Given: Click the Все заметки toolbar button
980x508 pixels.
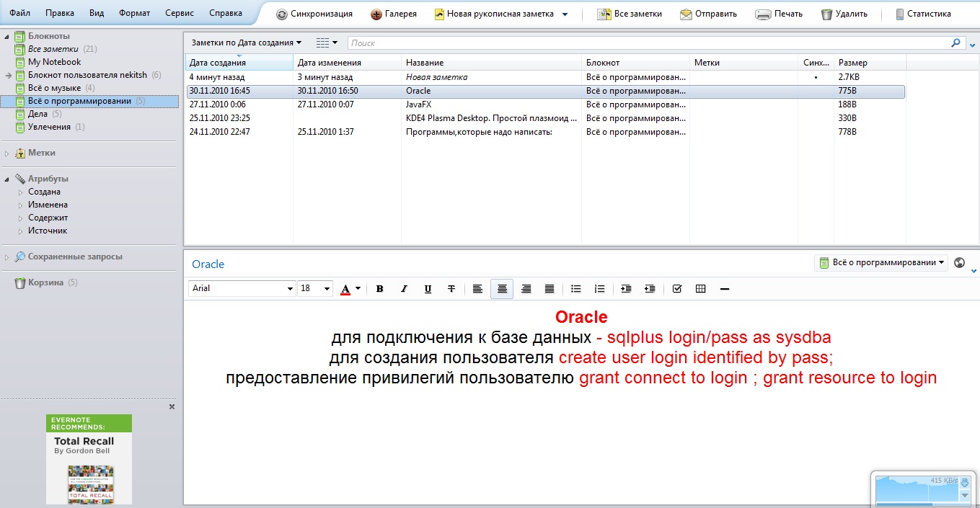Looking at the screenshot, I should pos(630,14).
